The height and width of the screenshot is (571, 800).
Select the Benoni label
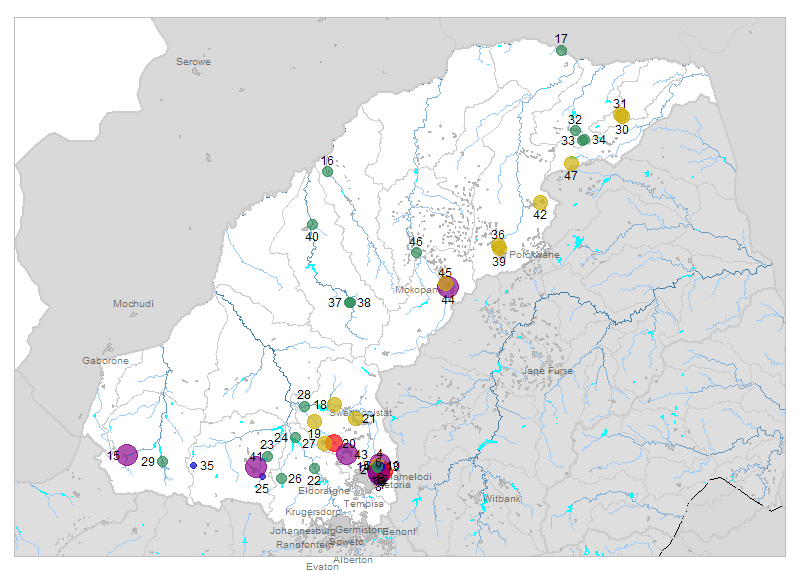(399, 532)
